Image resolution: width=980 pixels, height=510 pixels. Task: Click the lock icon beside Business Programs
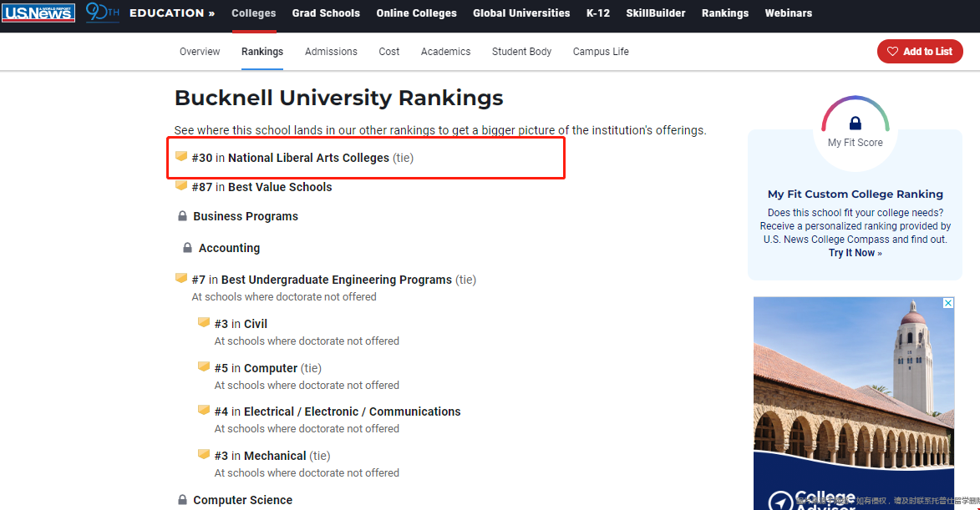coord(182,216)
